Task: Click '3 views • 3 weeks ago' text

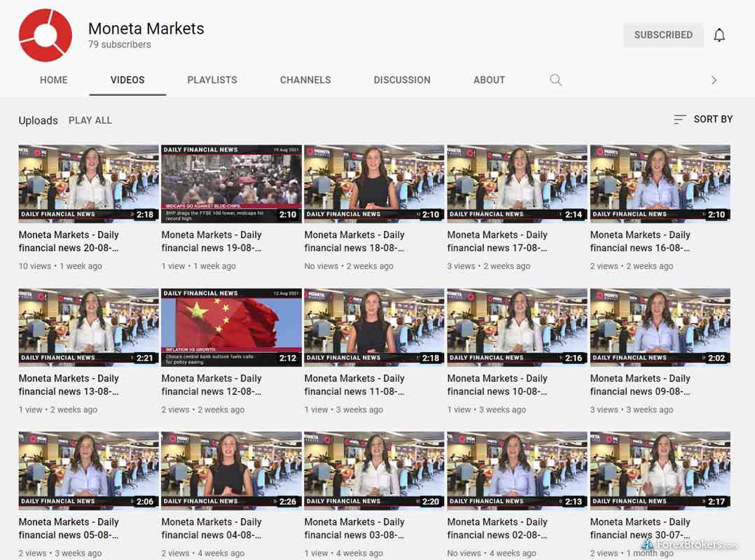Action: click(632, 409)
